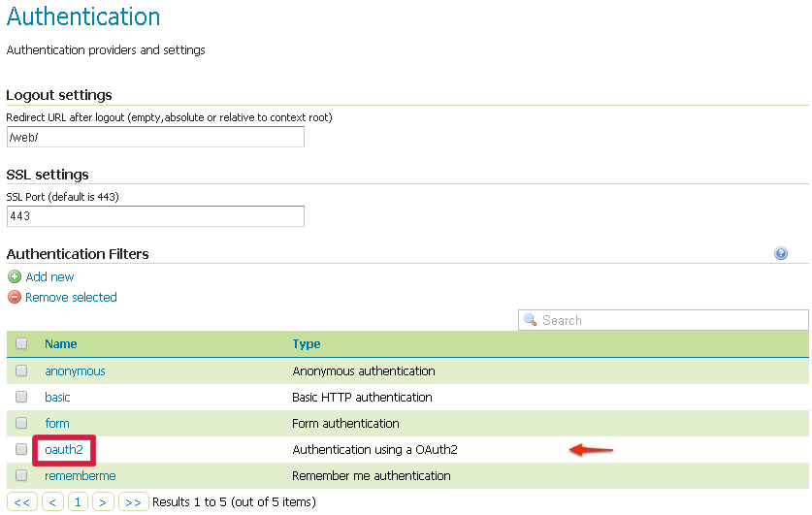Go to first page of results

[x=22, y=501]
